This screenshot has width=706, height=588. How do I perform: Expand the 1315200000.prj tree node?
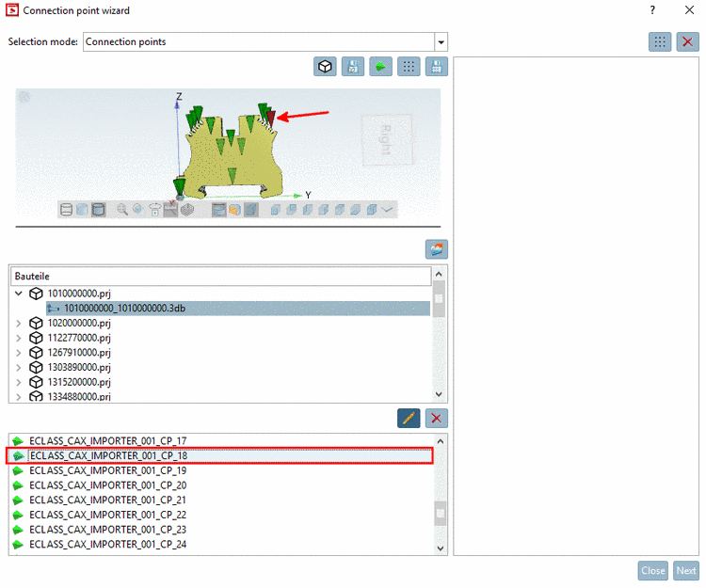(x=19, y=383)
